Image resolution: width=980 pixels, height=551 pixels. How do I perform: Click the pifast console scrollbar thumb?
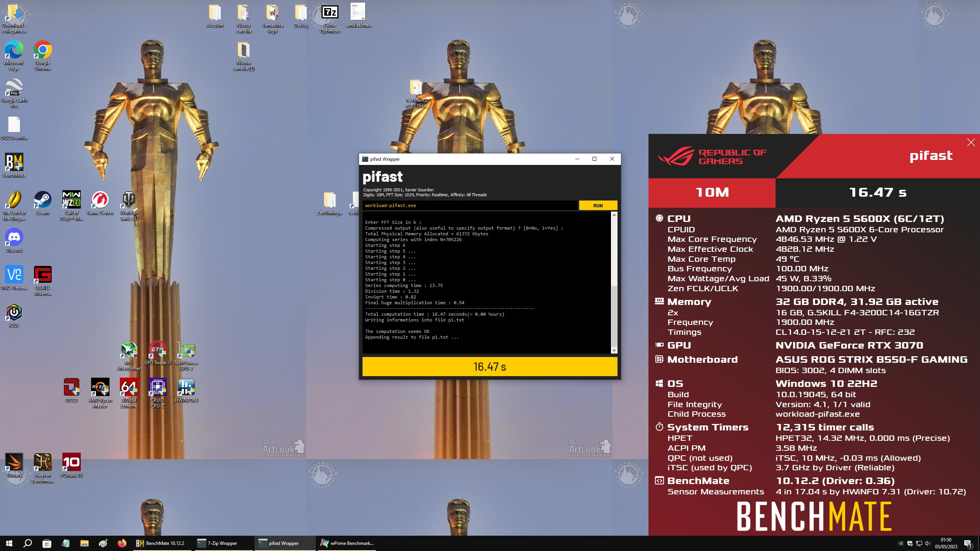pos(614,316)
